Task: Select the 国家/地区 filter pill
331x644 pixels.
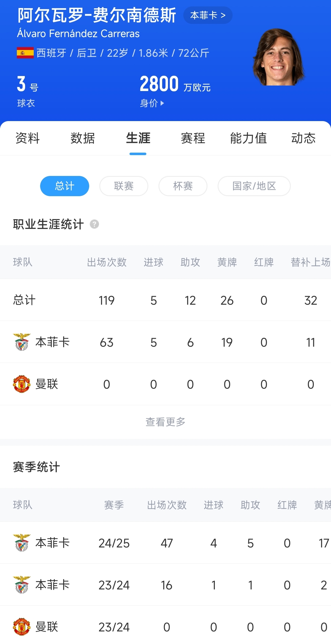Action: [254, 186]
